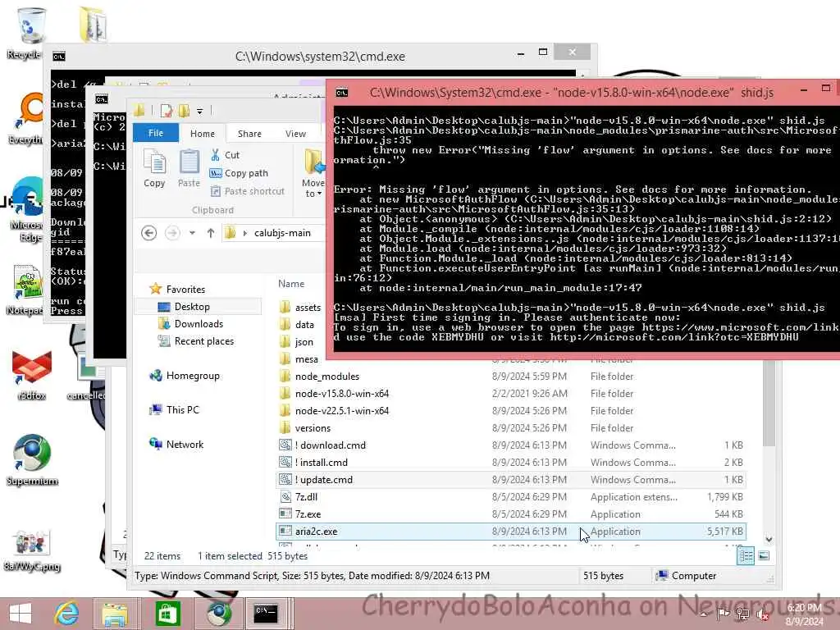Switch to Supermium on the taskbar
Viewport: 840px width, 630px height.
[x=219, y=614]
